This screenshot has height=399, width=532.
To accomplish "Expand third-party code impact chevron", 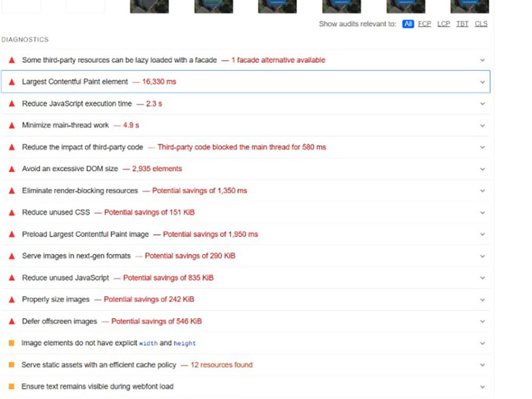I will [x=482, y=147].
